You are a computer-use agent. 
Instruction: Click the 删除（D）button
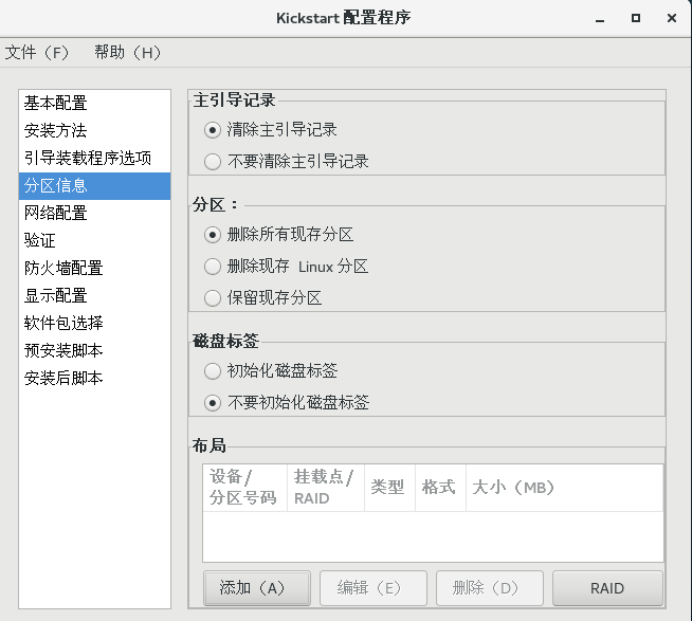490,588
